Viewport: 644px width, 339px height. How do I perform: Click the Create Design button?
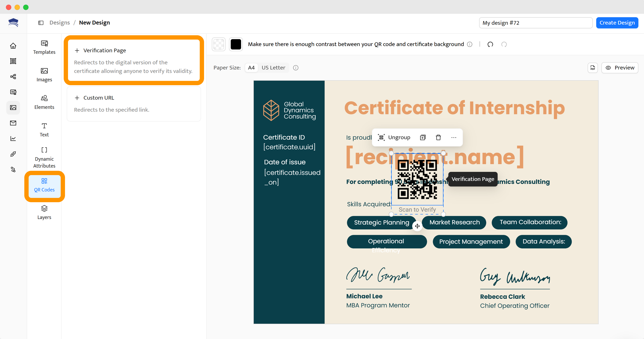tap(617, 23)
